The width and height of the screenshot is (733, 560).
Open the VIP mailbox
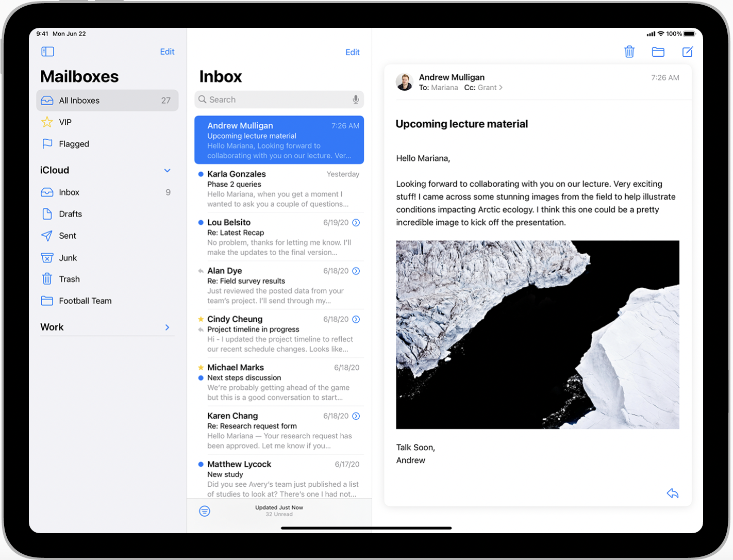[x=107, y=122]
